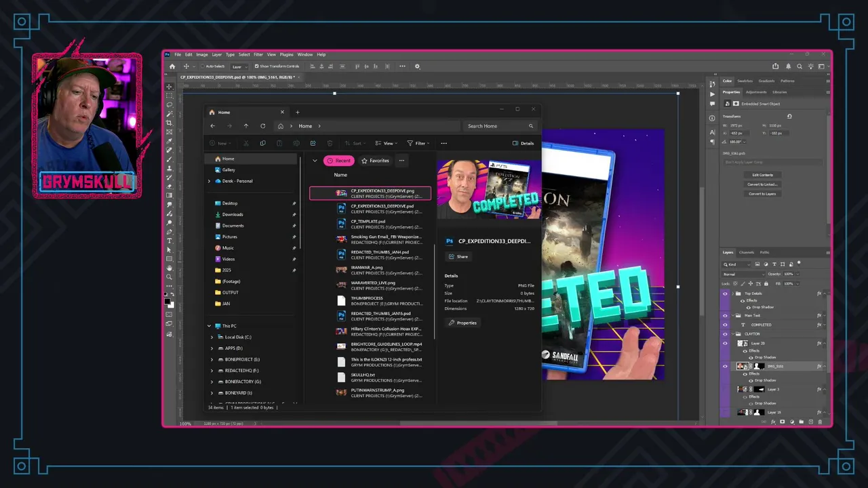868x488 pixels.
Task: Open the Auto-Select Layer dropdown
Action: click(238, 66)
